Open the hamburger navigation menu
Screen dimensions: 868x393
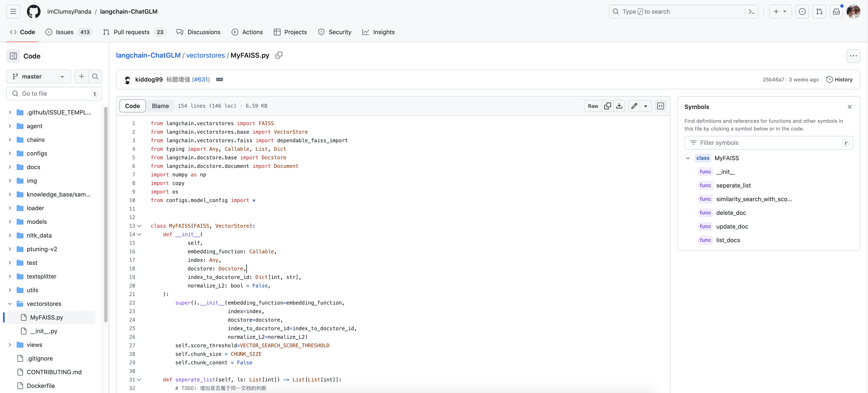pyautogui.click(x=13, y=12)
